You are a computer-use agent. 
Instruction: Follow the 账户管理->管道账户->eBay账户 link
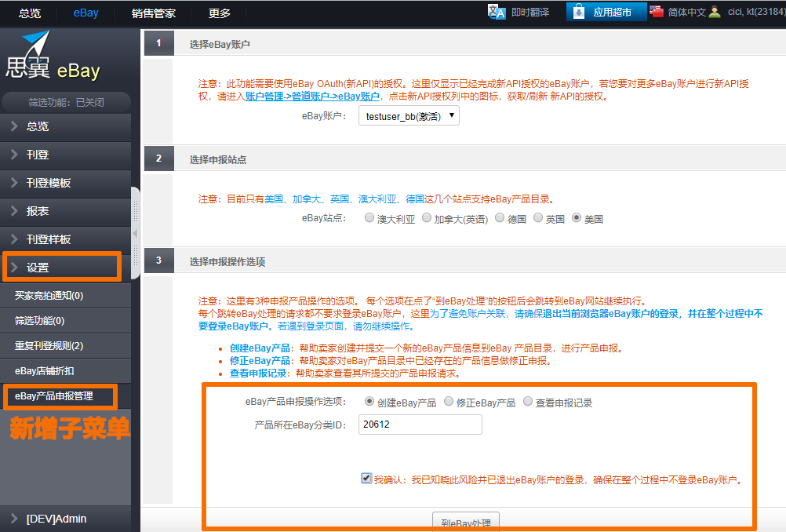pyautogui.click(x=312, y=97)
